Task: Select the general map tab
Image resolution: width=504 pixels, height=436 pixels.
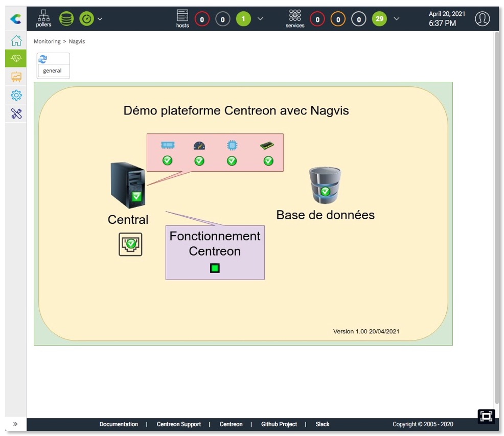Action: click(53, 71)
